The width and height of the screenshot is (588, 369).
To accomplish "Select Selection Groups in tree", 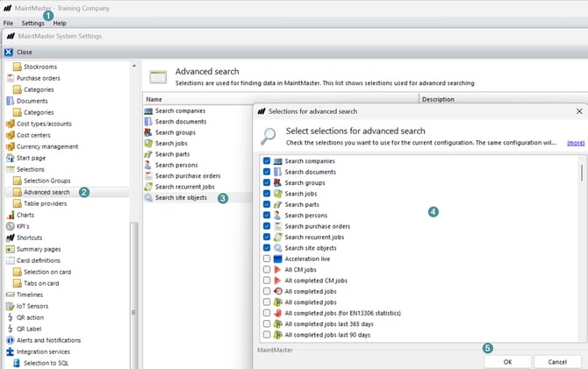I will coord(47,181).
